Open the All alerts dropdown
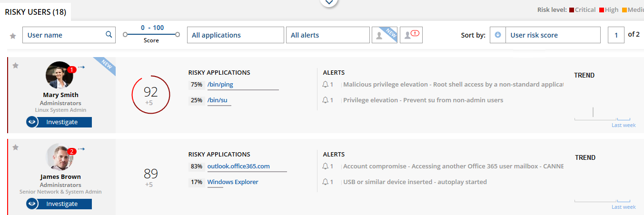This screenshot has width=644, height=215. pos(327,35)
